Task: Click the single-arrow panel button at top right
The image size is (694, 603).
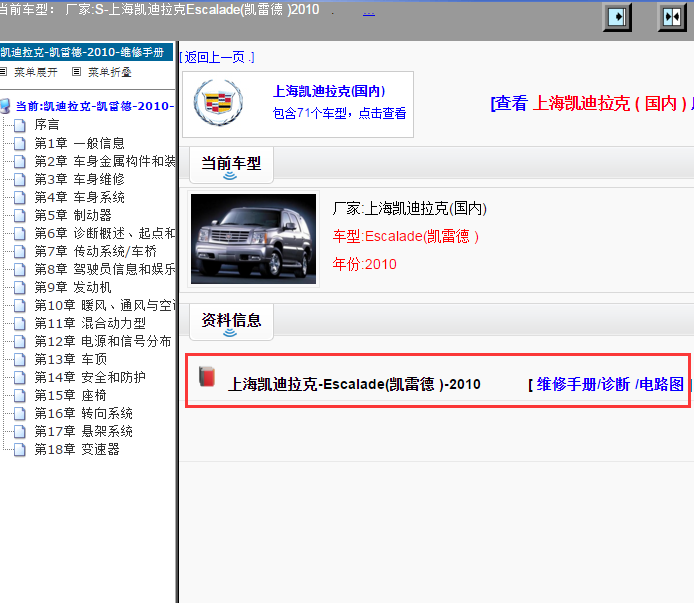Action: pyautogui.click(x=617, y=18)
